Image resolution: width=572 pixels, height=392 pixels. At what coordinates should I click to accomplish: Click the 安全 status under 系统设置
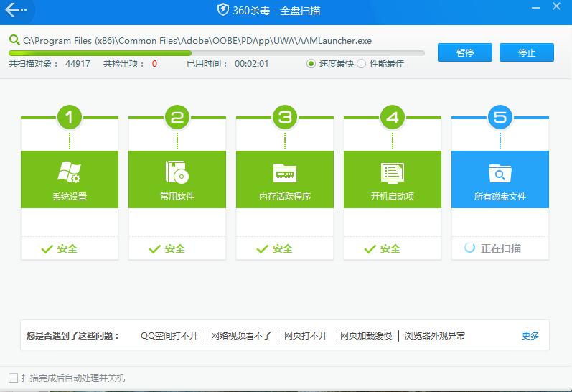pyautogui.click(x=67, y=249)
